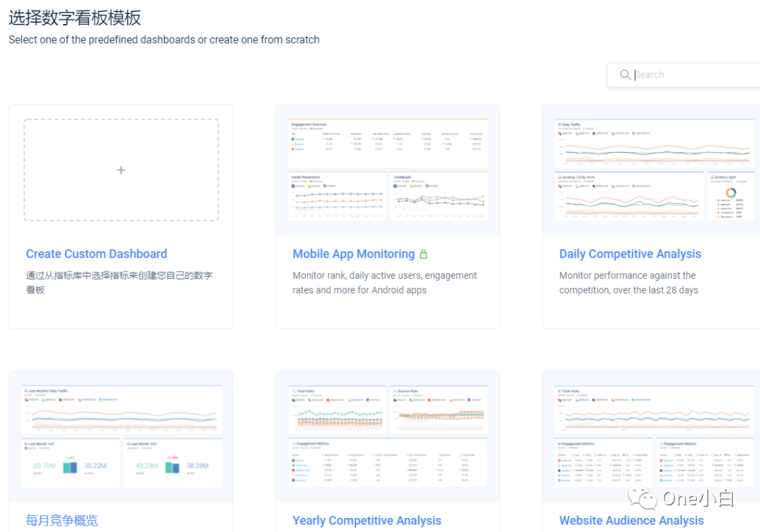Click the Facebook app icon in Engagement Overview preview
760x532 pixels.
pos(292,139)
